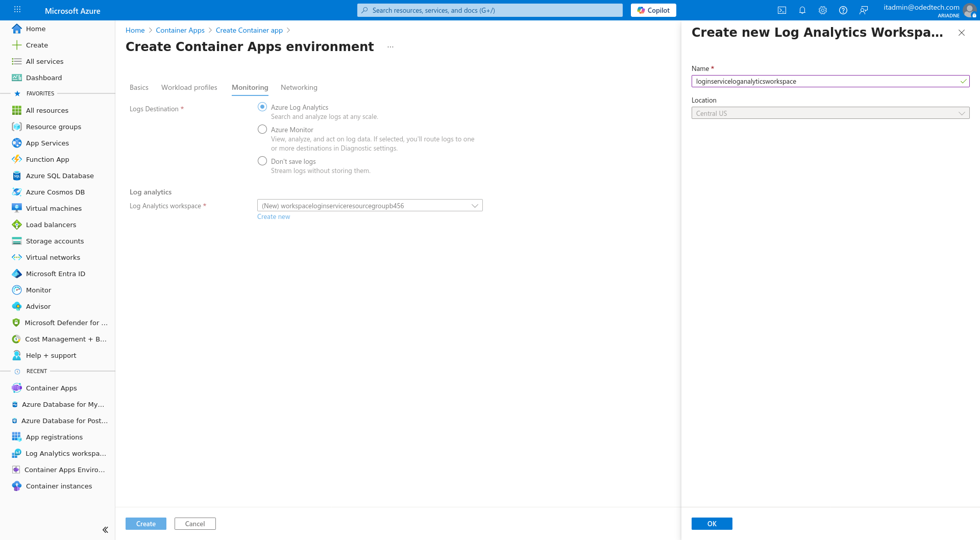Open Cost Management + Billing menu item
This screenshot has width=980, height=540.
pos(58,339)
